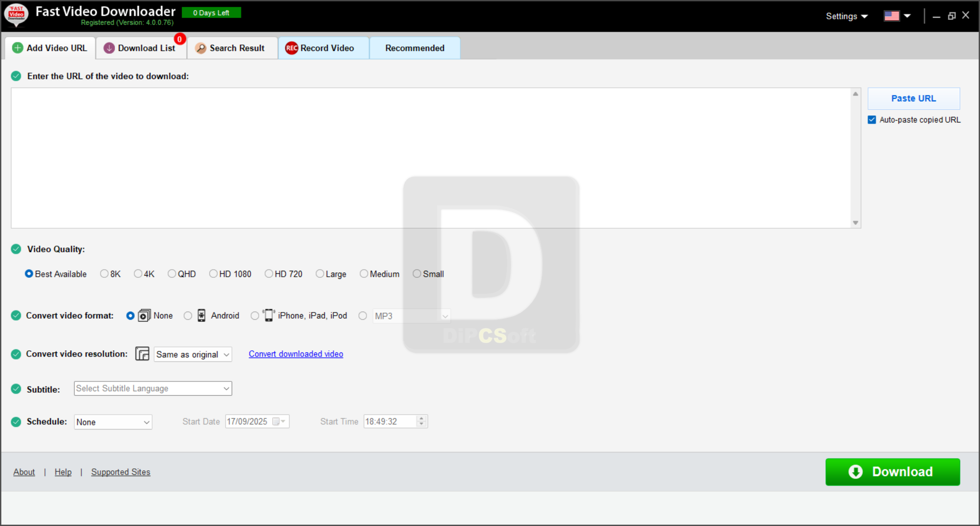
Task: Open the Schedule None dropdown
Action: point(113,422)
